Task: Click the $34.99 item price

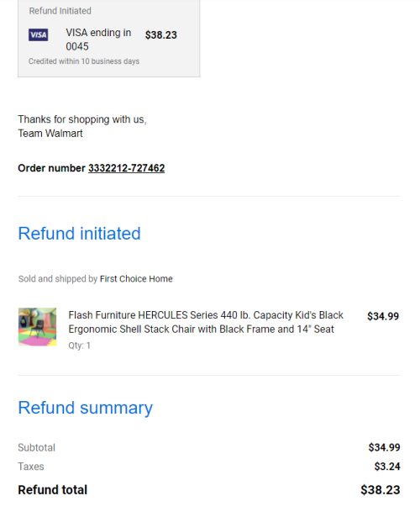Action: tap(383, 316)
